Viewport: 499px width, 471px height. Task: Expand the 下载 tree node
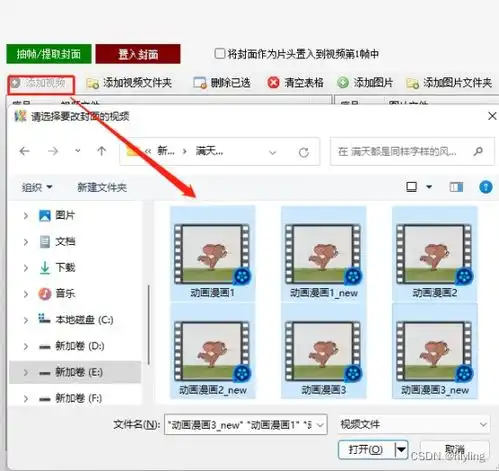coord(26,268)
